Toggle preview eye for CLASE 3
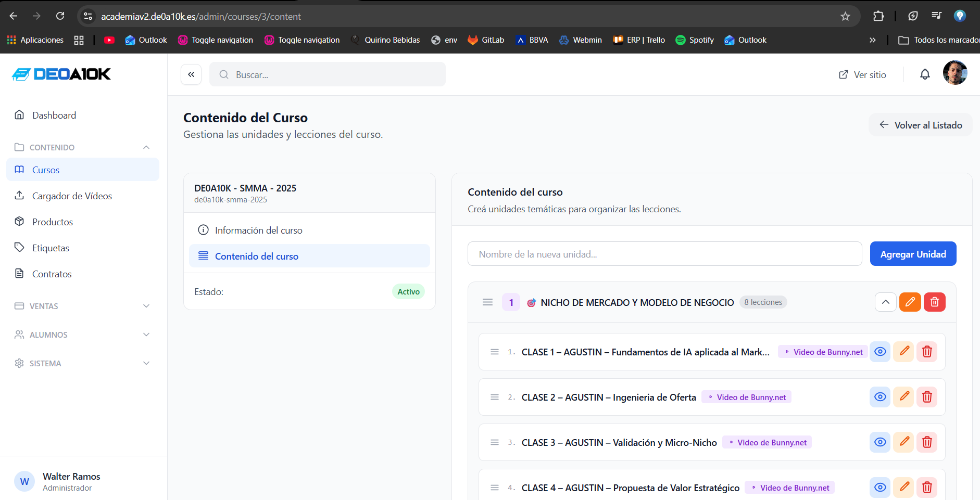Viewport: 980px width, 500px height. [x=880, y=442]
